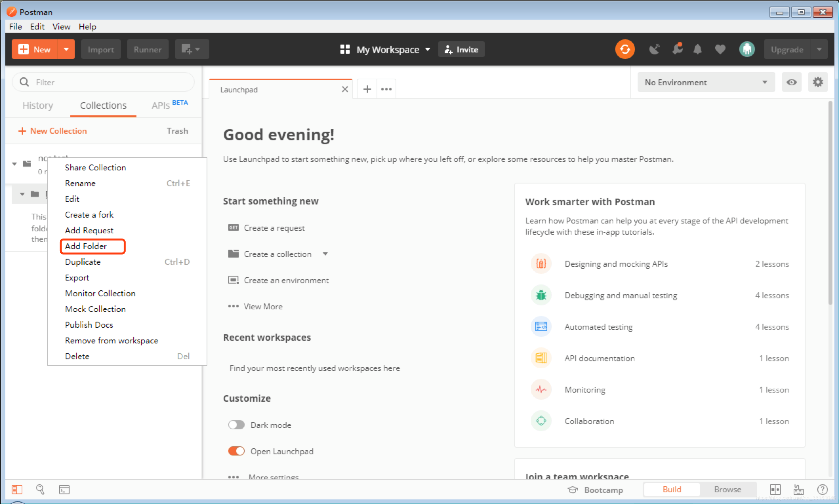Toggle the Open Launchpad switch
The width and height of the screenshot is (839, 504).
click(x=235, y=451)
